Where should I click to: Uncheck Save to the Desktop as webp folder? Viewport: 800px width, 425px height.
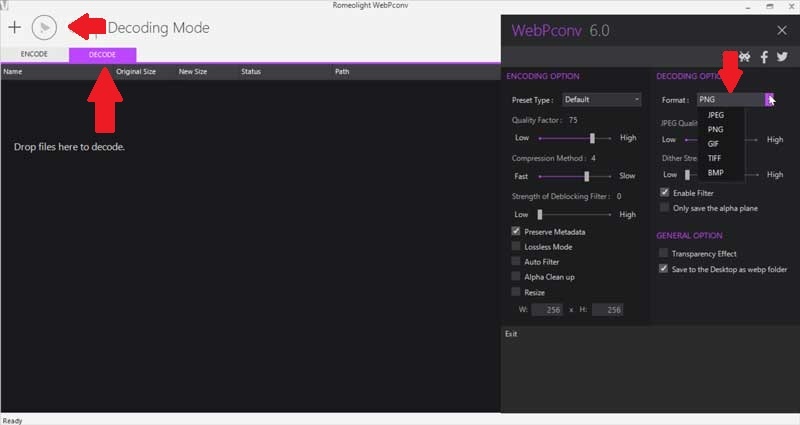click(x=663, y=268)
